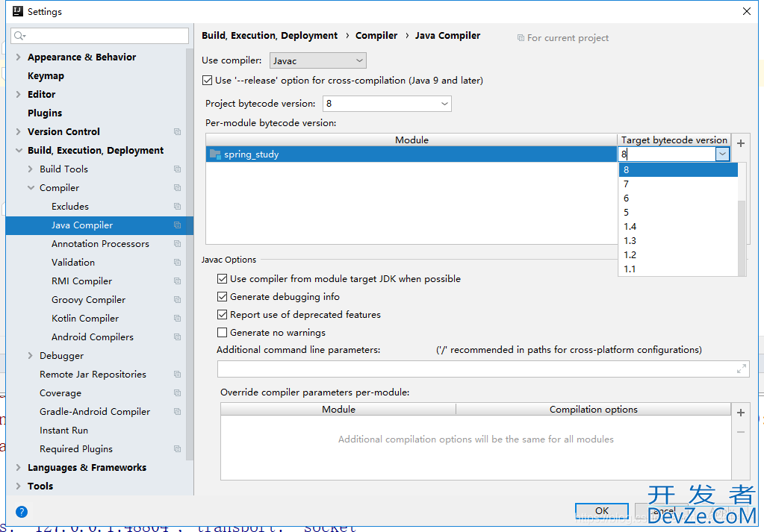This screenshot has width=764, height=532.
Task: Collapse the target bytecode version dropdown arrow
Action: click(722, 154)
